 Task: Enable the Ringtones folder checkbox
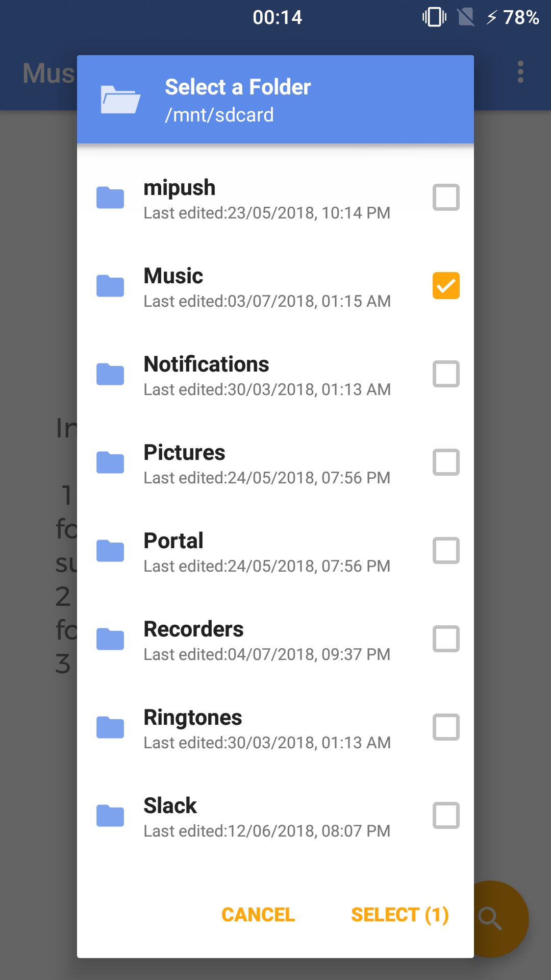[446, 727]
